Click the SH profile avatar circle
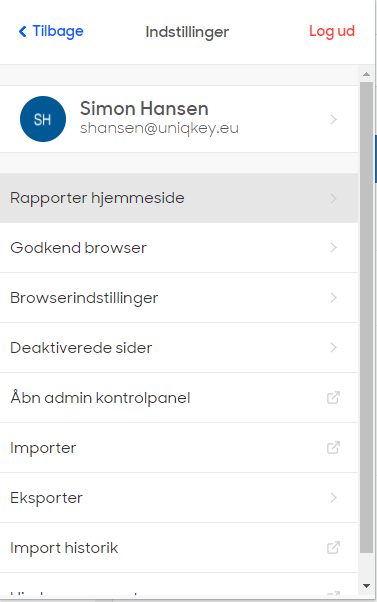 coord(43,119)
